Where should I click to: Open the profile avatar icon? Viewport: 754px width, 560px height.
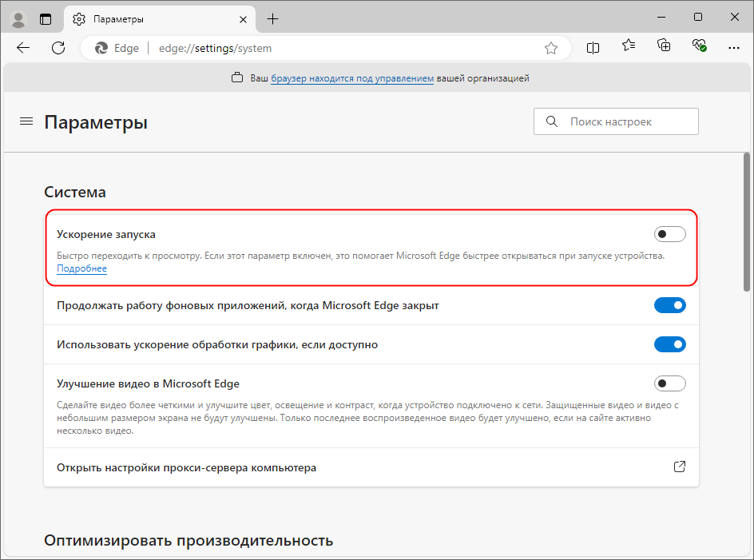[18, 19]
